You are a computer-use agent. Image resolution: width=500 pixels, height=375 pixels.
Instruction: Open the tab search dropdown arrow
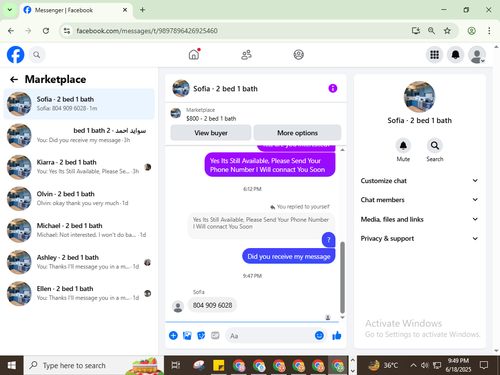10,10
